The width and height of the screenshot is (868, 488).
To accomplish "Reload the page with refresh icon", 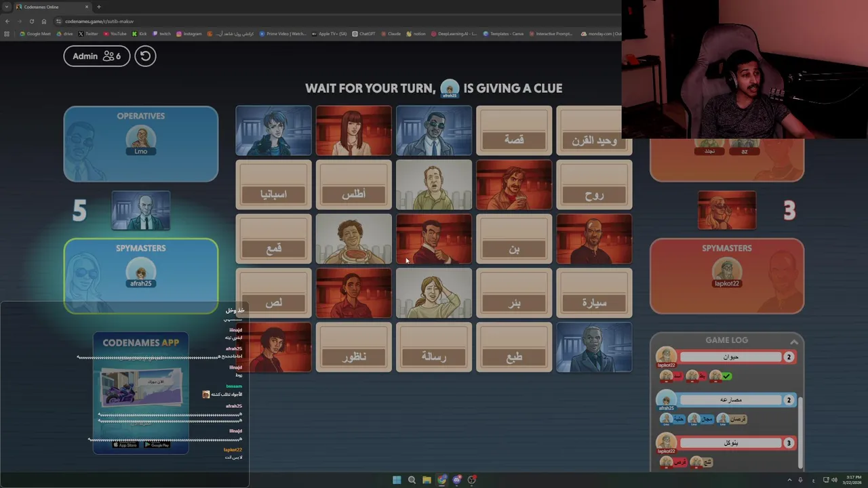I will point(31,21).
